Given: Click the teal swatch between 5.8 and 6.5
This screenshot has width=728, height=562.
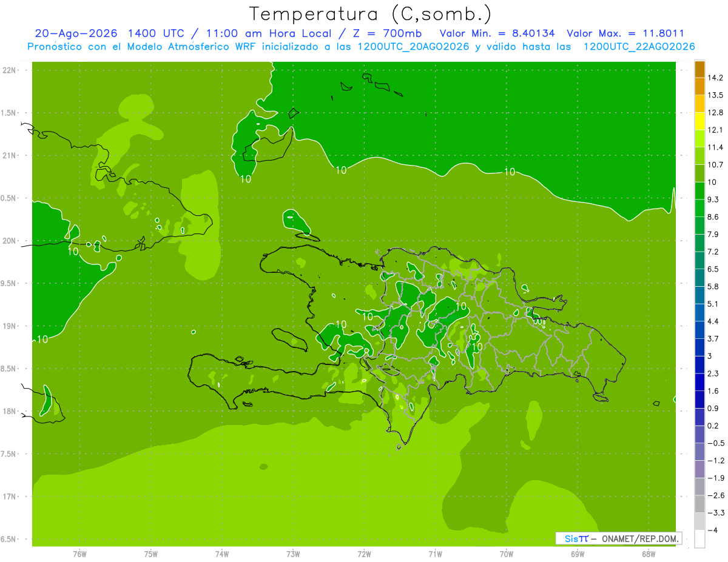Looking at the screenshot, I should pos(699,278).
